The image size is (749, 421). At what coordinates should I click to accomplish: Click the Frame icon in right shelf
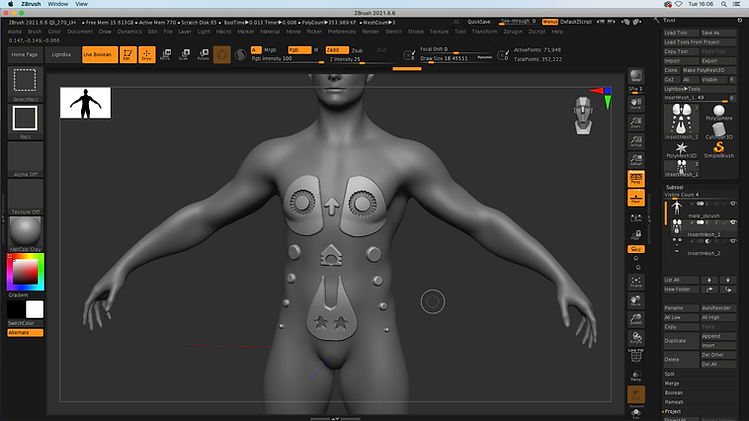click(x=636, y=282)
